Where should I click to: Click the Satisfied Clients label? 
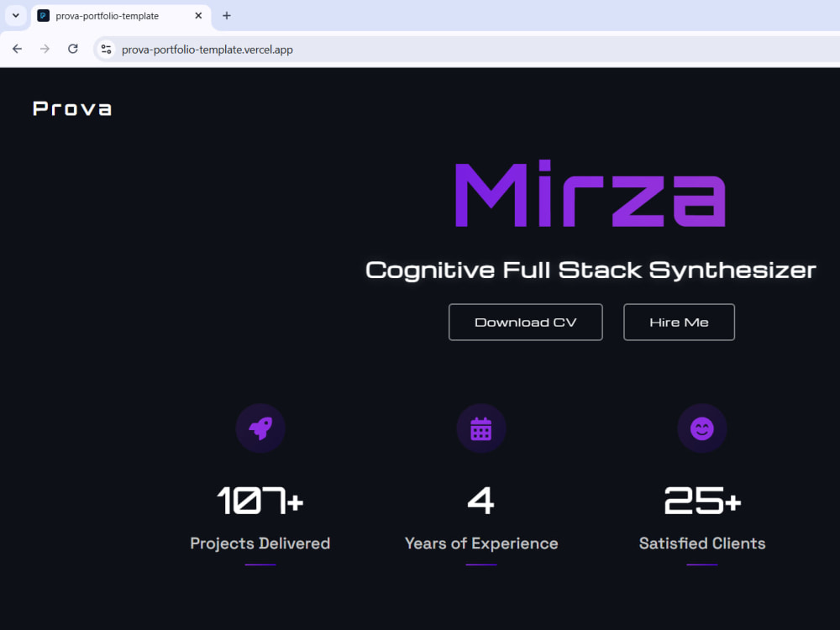(x=701, y=543)
